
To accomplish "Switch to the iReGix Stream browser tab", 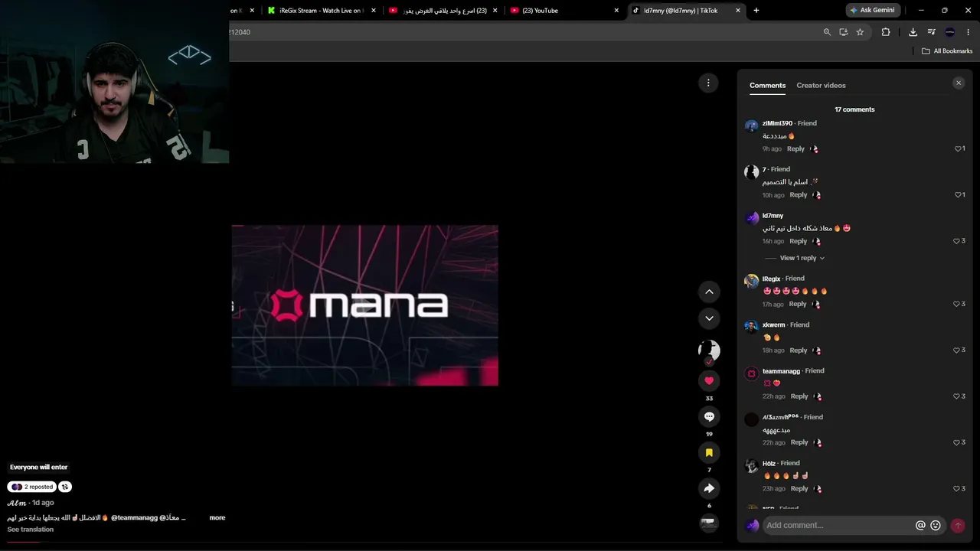I will coord(315,11).
